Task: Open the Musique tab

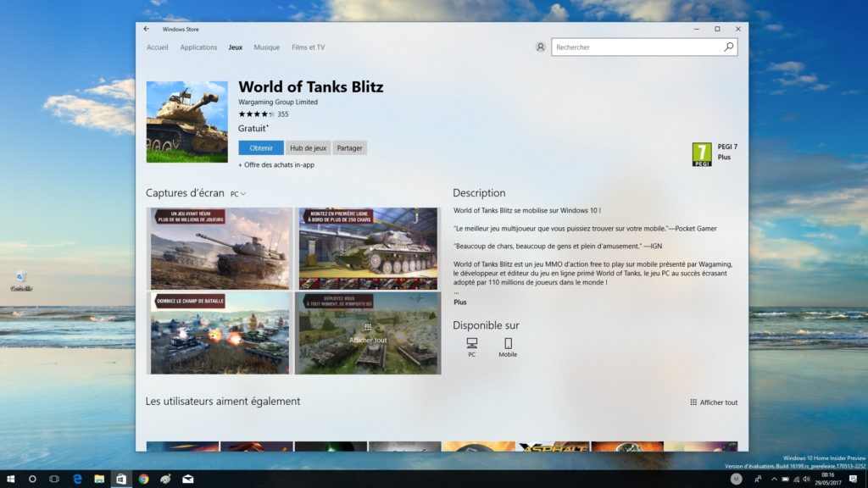Action: [267, 47]
